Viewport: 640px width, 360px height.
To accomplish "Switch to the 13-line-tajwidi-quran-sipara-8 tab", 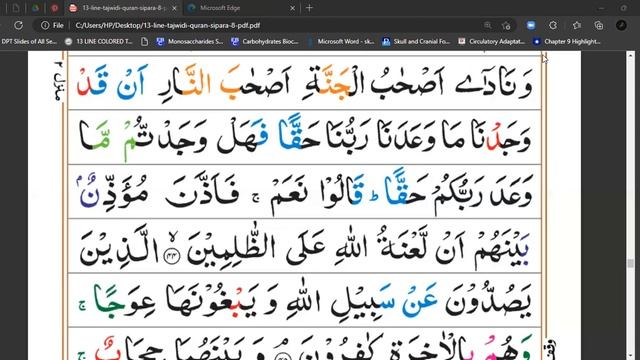I will [x=122, y=8].
